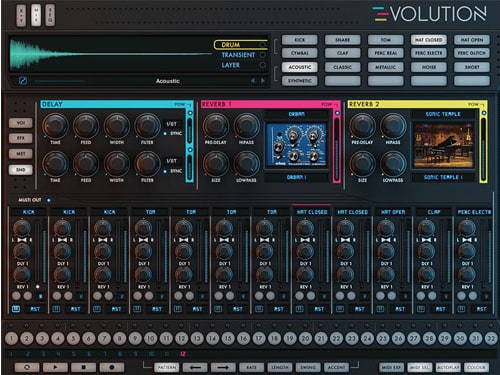Toggle the REVERB 2 power switch
Viewport: 500px width, 375px height.
[484, 113]
